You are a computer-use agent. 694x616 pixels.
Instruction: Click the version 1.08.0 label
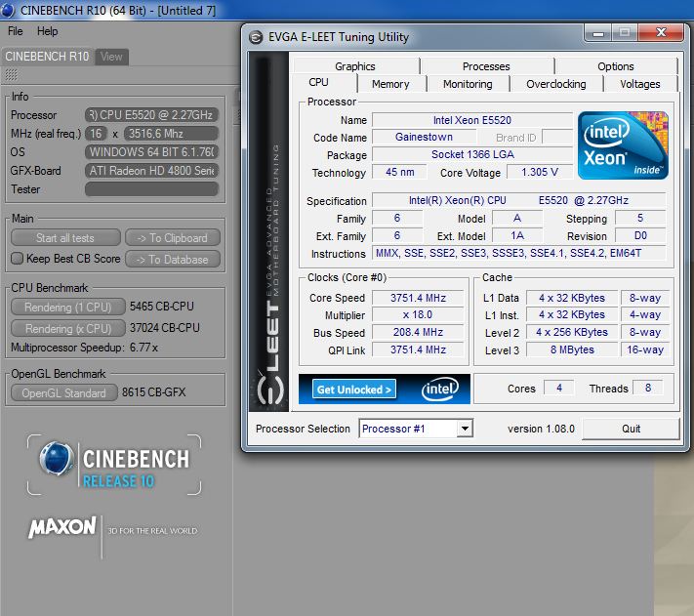pos(541,429)
